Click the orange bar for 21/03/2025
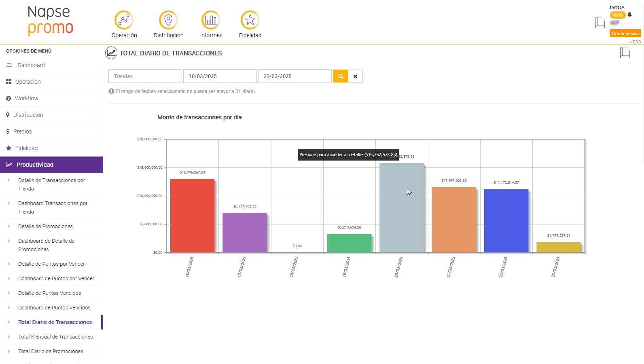This screenshot has height=364, width=644. click(454, 220)
